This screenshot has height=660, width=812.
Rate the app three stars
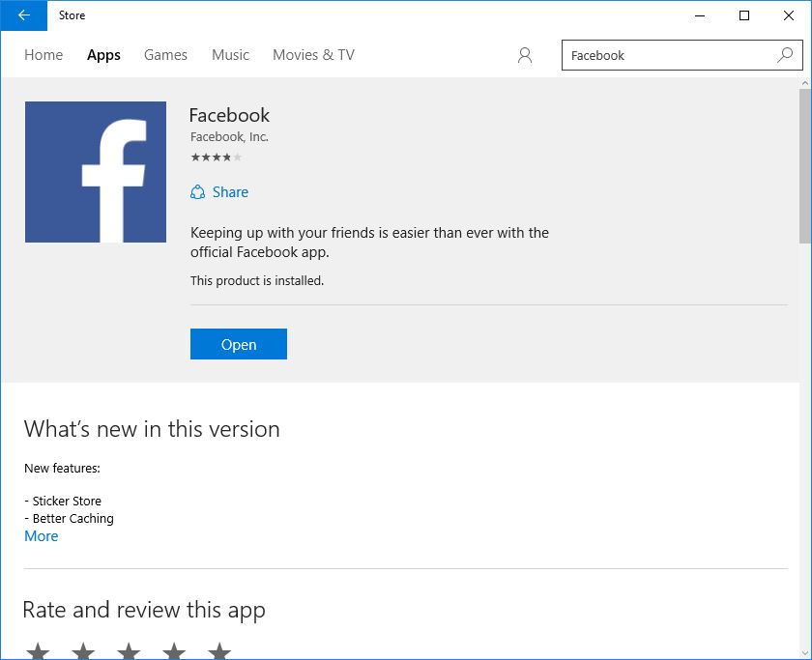click(x=129, y=650)
